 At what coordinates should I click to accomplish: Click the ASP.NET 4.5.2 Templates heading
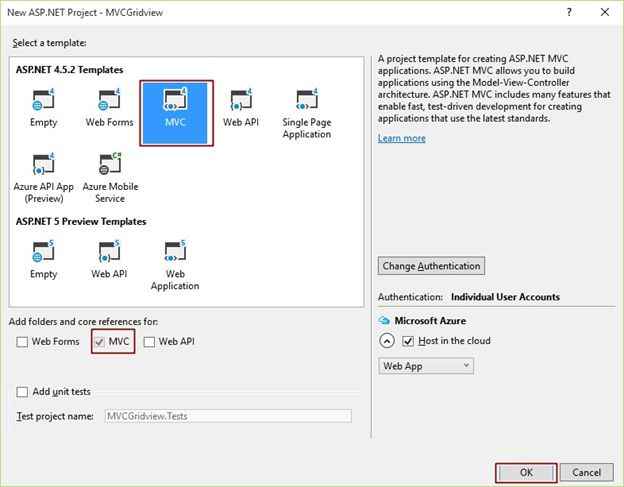tap(70, 70)
